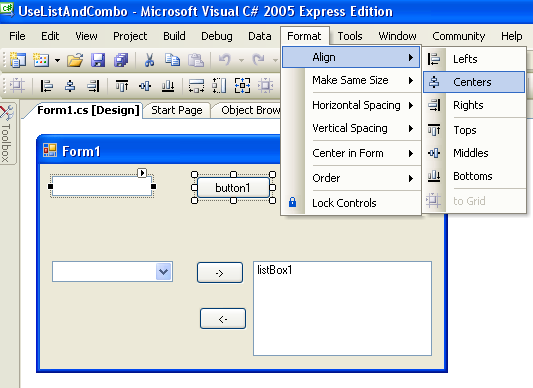
Task: Expand the Align submenu
Action: coord(351,57)
